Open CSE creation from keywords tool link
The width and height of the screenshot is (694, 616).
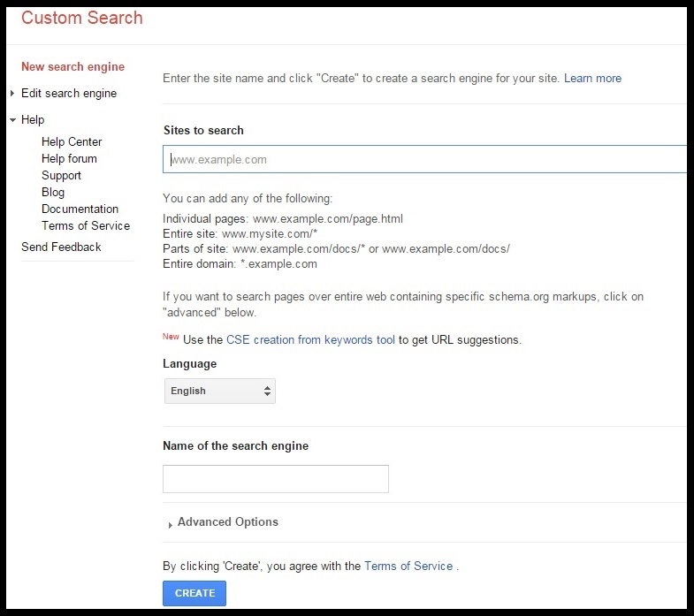[x=310, y=340]
